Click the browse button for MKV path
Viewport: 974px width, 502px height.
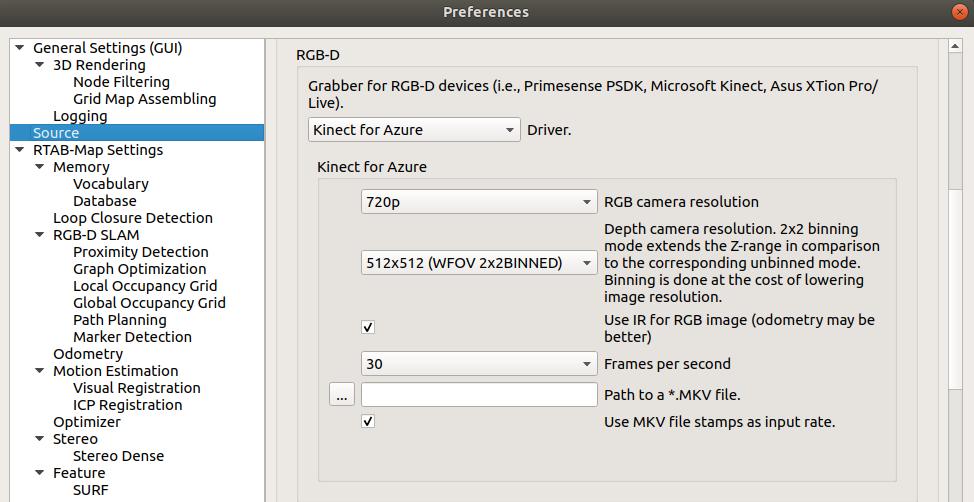(x=342, y=395)
